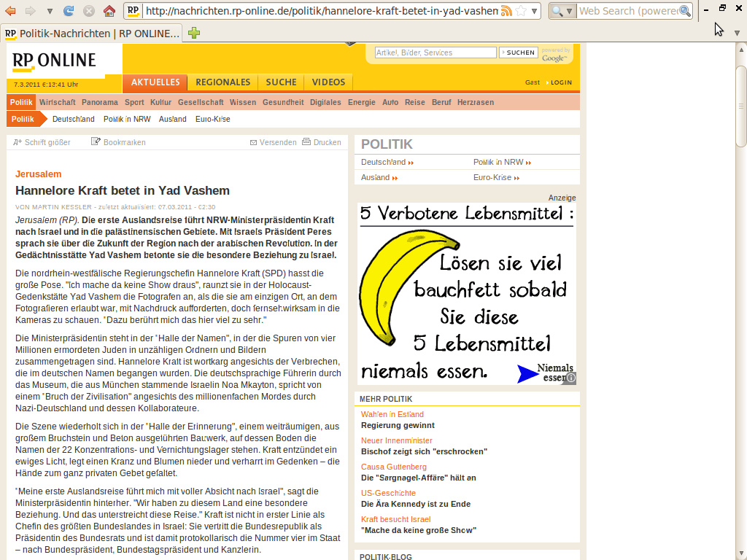This screenshot has width=747, height=560.
Task: Click the LOGIN link
Action: point(561,82)
